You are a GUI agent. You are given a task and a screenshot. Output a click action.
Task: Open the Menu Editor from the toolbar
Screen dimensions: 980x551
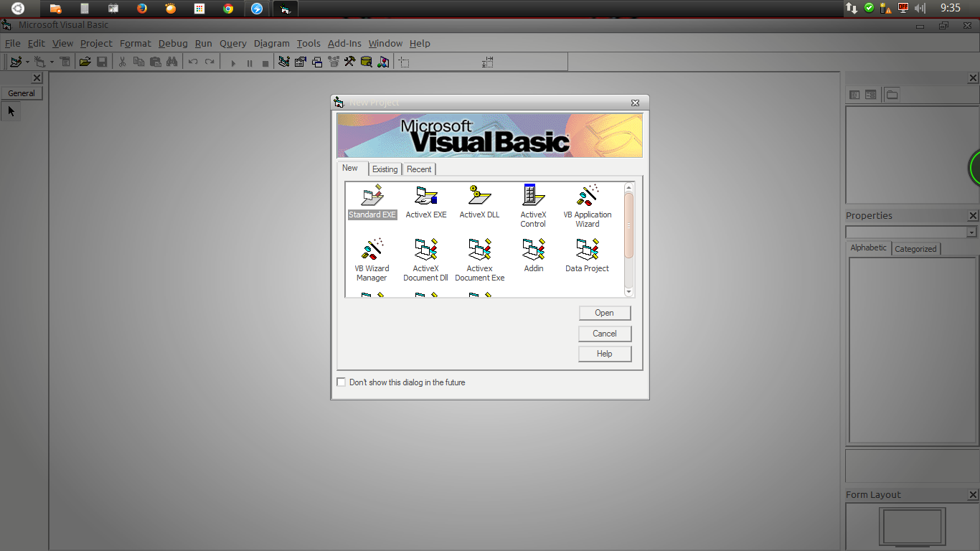pos(65,62)
